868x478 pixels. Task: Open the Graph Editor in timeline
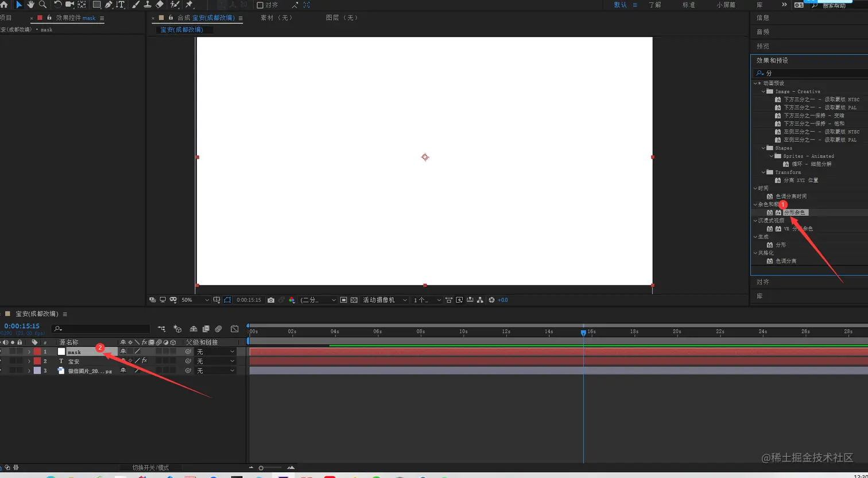(x=234, y=329)
